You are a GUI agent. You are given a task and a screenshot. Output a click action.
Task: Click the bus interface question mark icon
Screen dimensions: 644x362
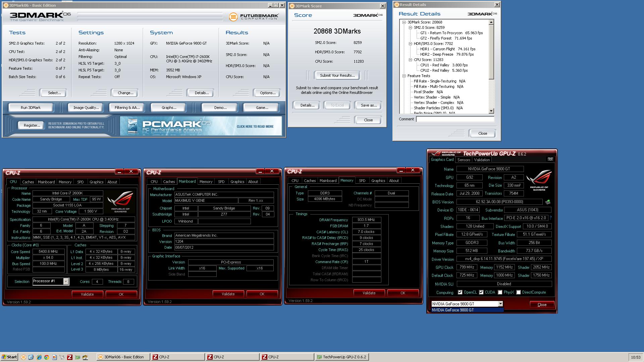pyautogui.click(x=550, y=218)
